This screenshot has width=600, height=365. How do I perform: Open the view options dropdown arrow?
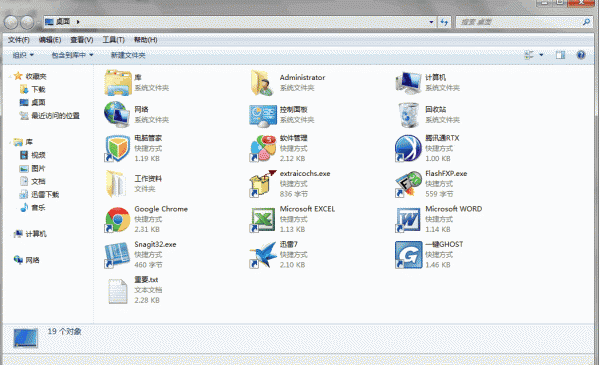pos(541,55)
